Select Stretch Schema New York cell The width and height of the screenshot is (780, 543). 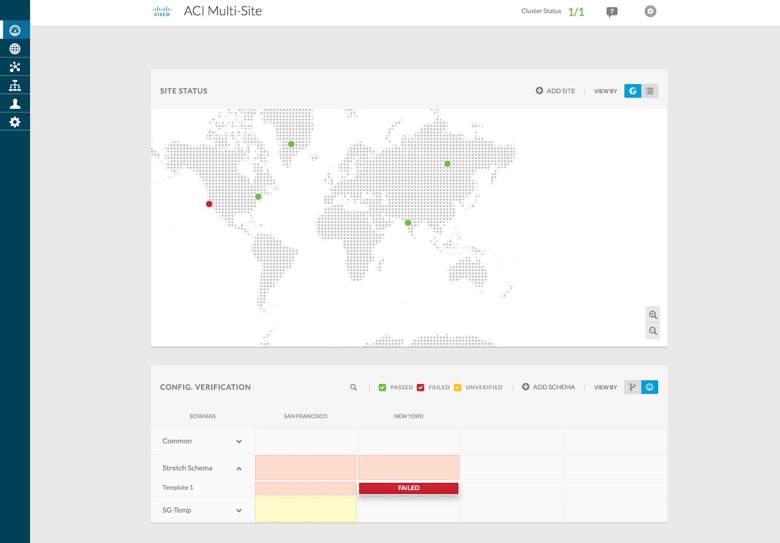408,467
